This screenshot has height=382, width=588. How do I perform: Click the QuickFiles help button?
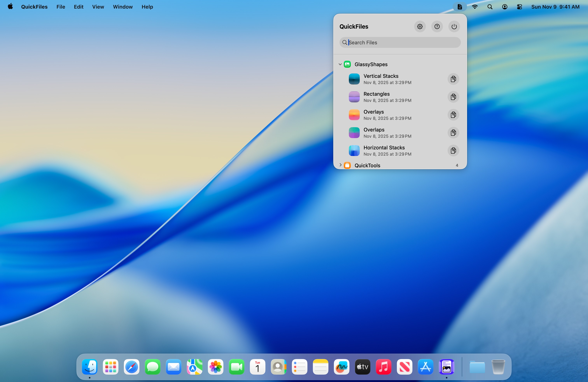coord(437,26)
